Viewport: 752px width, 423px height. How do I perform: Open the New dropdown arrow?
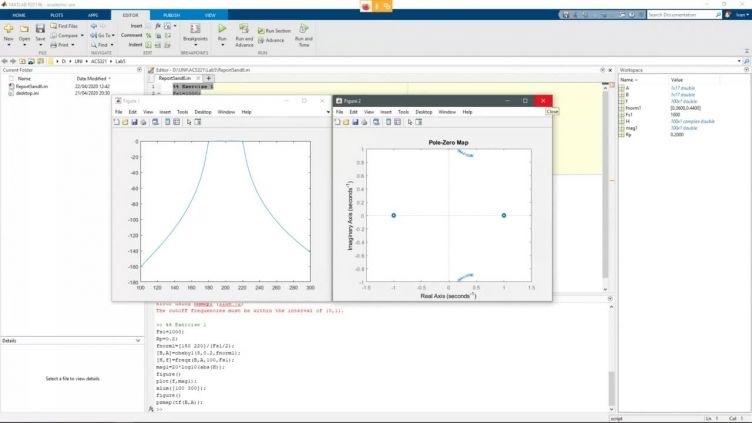(x=9, y=45)
